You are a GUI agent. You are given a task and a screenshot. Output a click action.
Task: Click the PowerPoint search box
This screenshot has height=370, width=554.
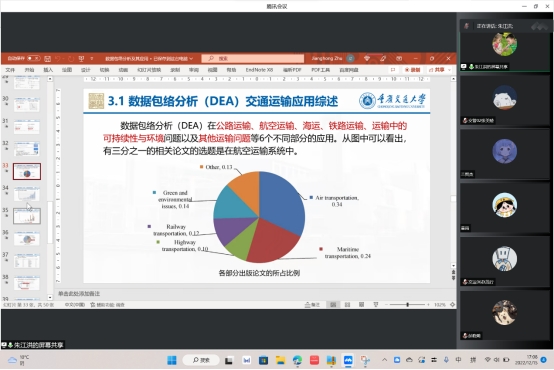click(253, 58)
